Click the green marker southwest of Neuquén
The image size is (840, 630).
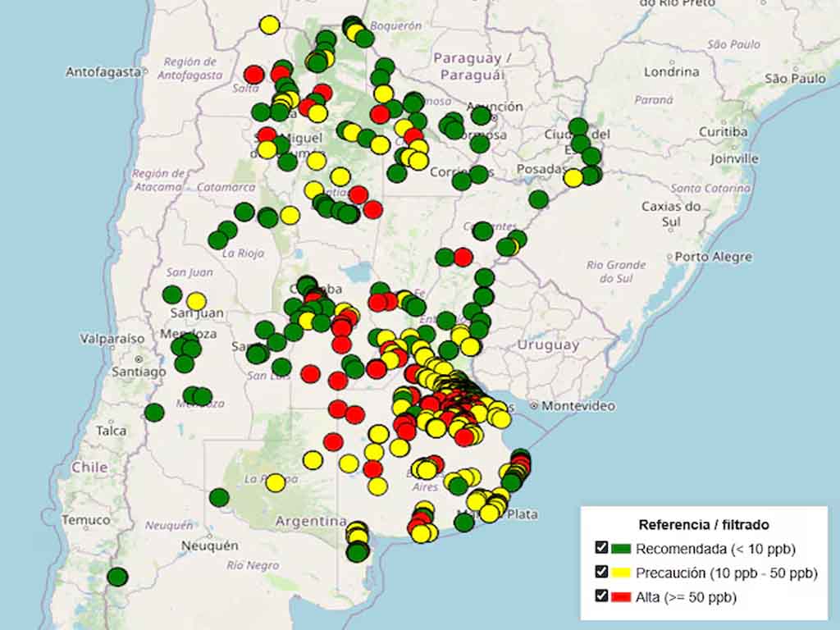tap(117, 577)
